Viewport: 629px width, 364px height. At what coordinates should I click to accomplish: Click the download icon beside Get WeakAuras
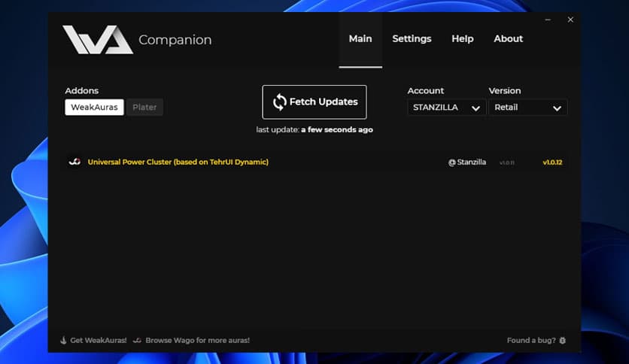63,340
